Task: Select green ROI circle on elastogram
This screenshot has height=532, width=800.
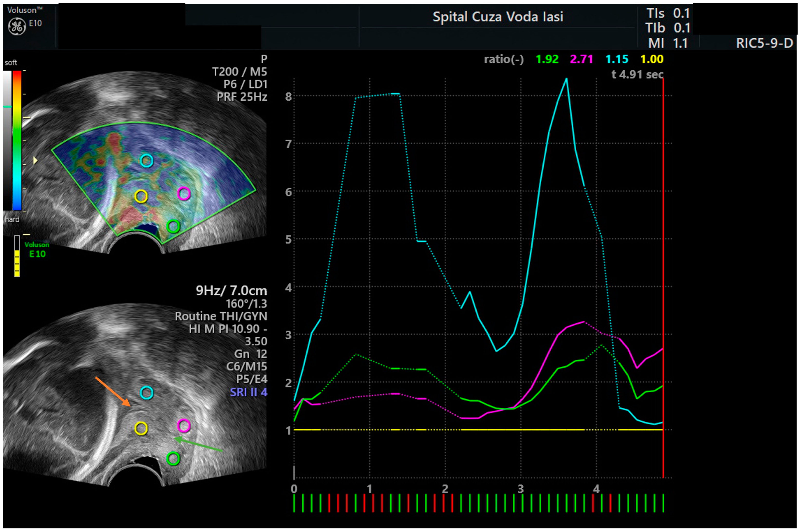Action: (173, 226)
